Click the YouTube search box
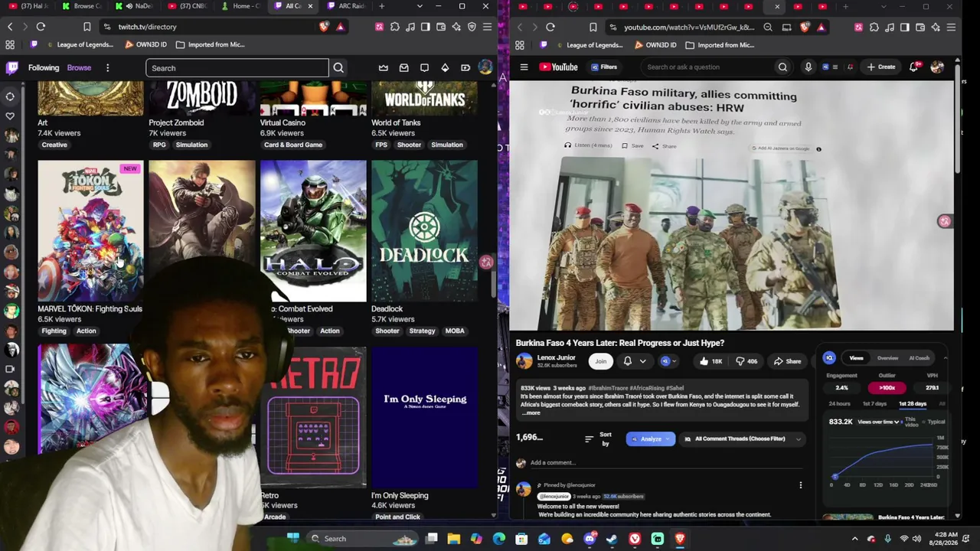Screen dimensions: 980x551 (x=708, y=67)
